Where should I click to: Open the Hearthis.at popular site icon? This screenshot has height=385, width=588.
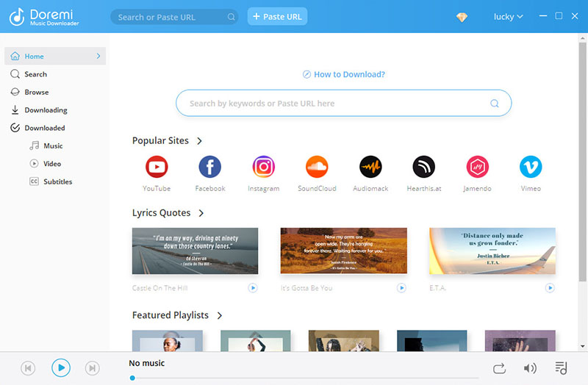click(424, 167)
